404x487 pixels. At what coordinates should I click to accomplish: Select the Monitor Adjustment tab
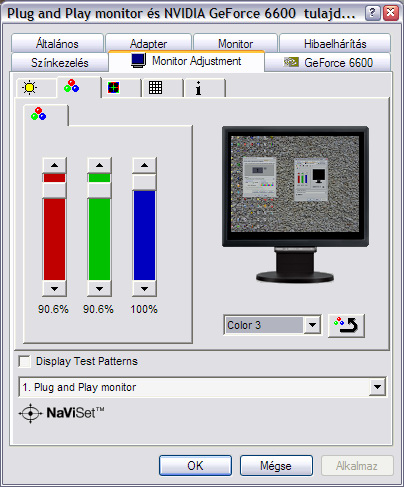click(x=186, y=61)
